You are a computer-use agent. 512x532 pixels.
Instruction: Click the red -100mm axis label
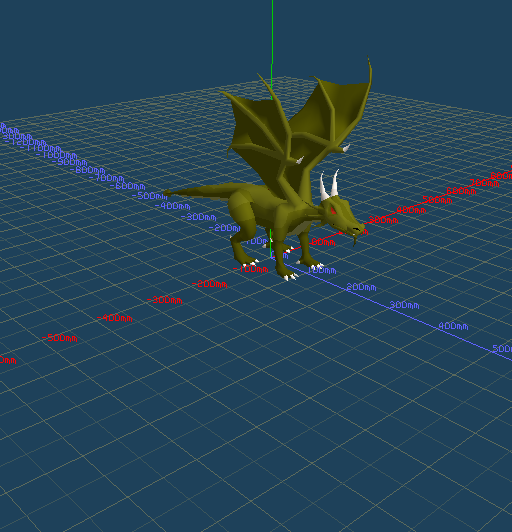[x=251, y=269]
